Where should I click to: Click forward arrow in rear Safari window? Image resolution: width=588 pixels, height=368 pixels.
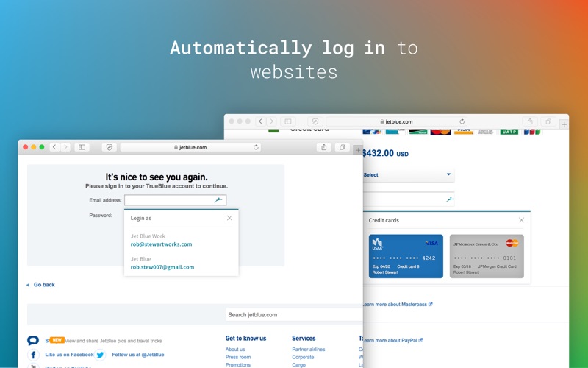pos(271,121)
